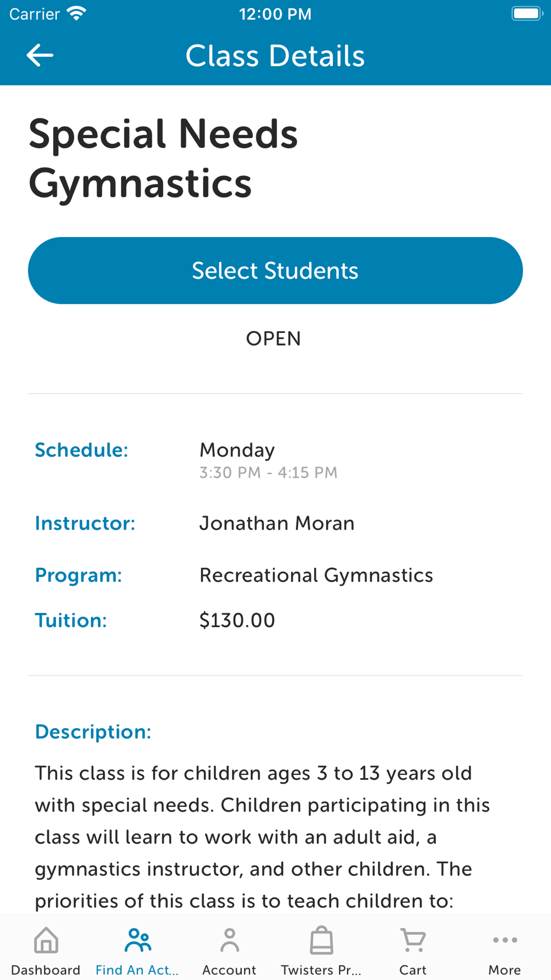Tap the Account tab label
The image size is (551, 980).
(229, 970)
